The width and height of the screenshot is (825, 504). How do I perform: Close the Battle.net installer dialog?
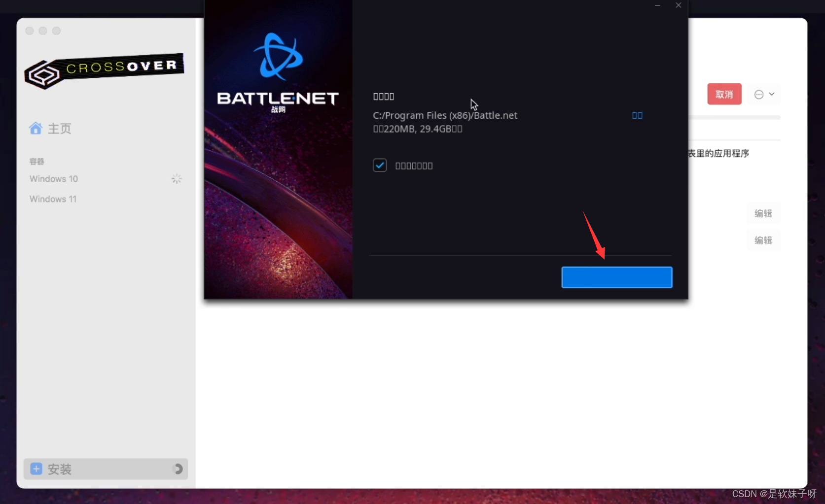coord(679,5)
